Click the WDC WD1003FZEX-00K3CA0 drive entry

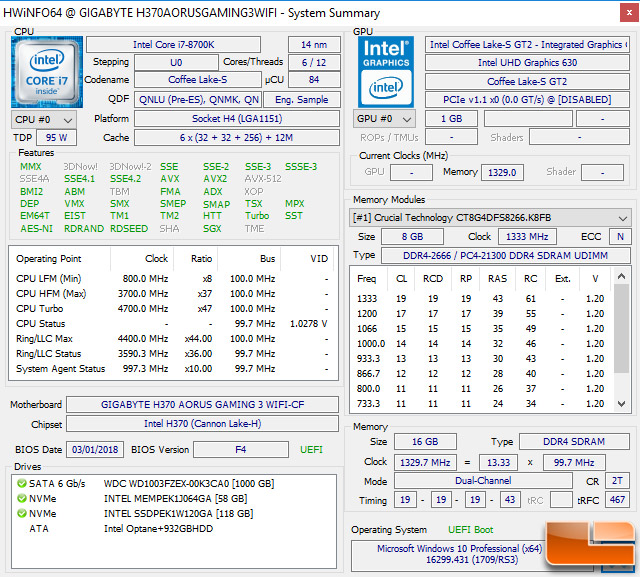pos(189,484)
